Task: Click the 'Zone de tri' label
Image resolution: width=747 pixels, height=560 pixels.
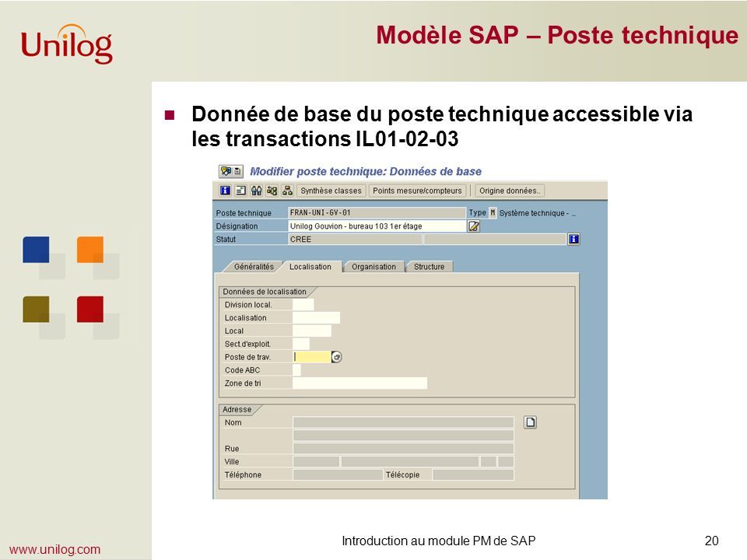Action: [243, 383]
